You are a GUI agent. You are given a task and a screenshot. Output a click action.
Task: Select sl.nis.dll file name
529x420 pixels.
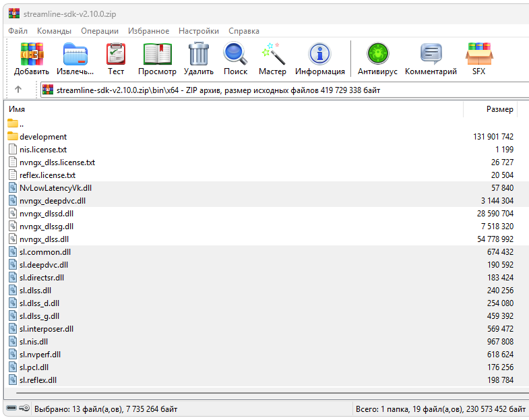click(x=34, y=342)
